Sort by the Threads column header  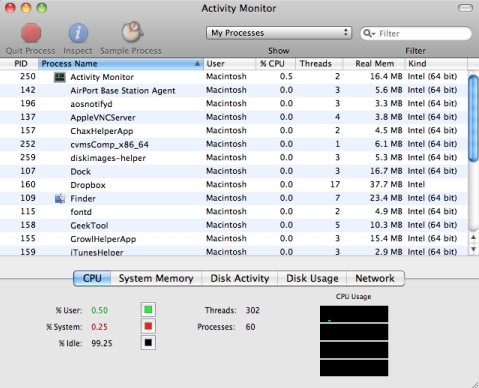319,64
